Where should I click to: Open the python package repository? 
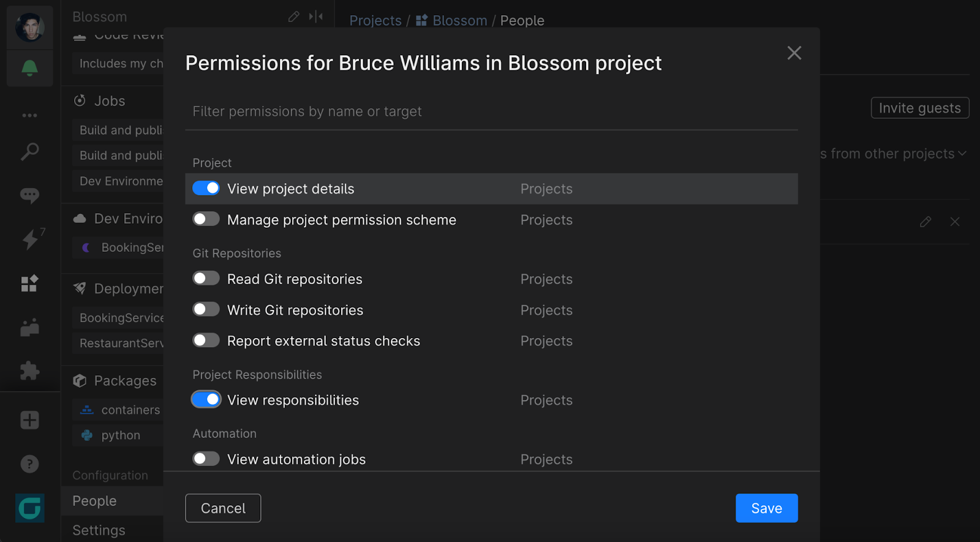(118, 435)
